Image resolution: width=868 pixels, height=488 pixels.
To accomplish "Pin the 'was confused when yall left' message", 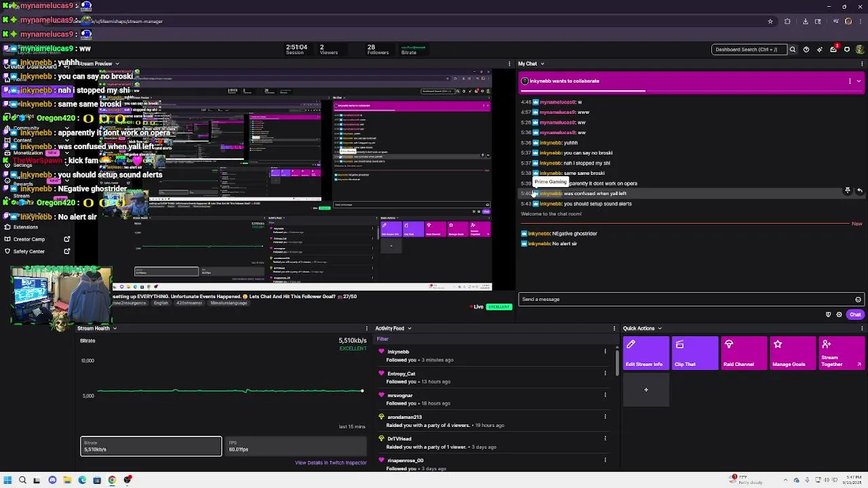I will (x=848, y=190).
